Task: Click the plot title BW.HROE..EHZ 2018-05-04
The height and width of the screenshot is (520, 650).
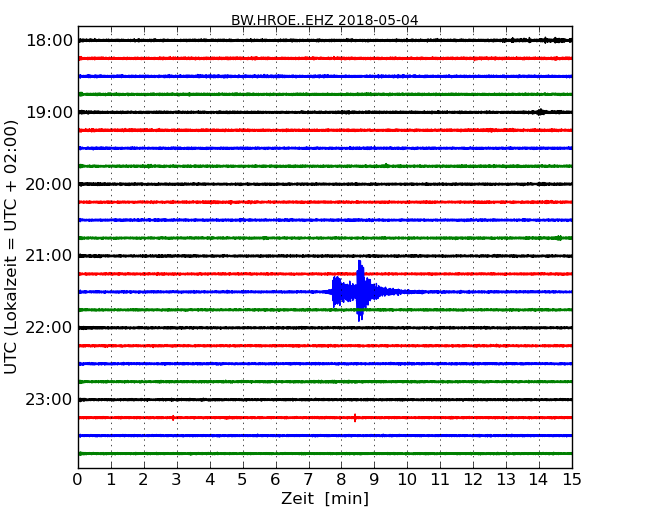Action: point(325,20)
